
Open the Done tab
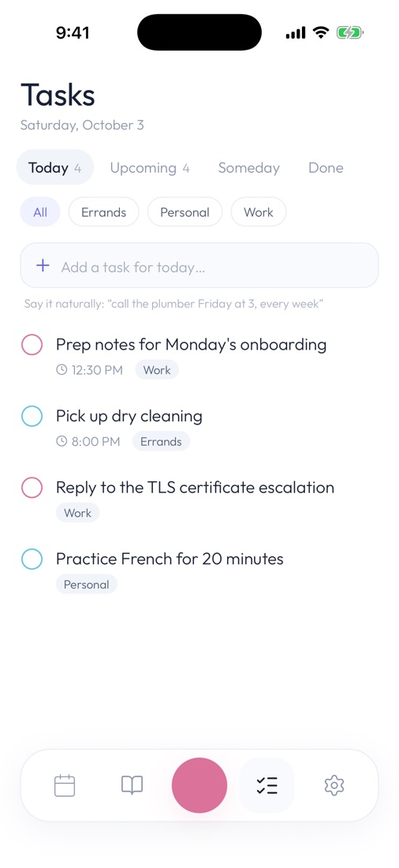click(326, 168)
